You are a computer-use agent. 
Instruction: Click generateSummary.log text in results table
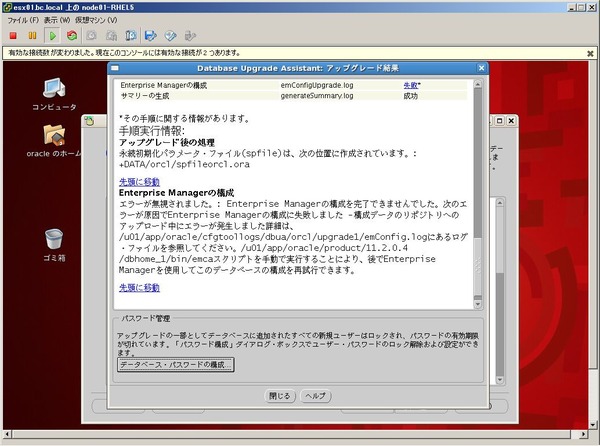(317, 96)
